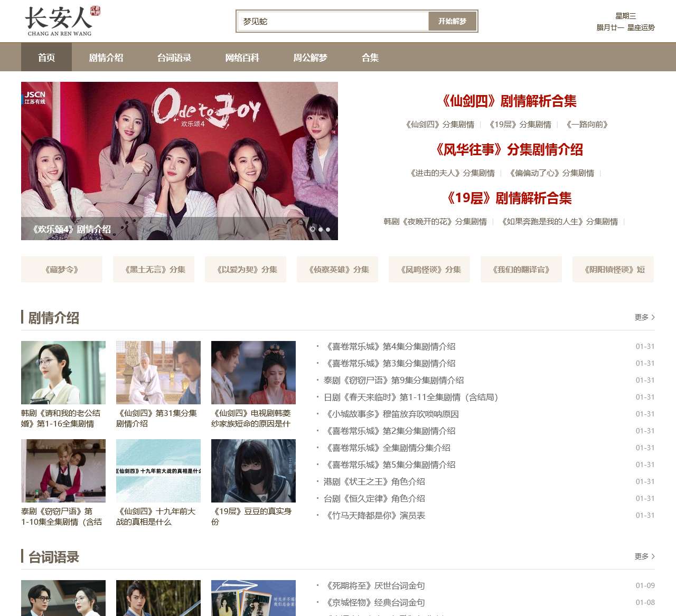The width and height of the screenshot is (676, 616).
Task: Open 日剧《春天来临时》第1-11全集剧情
Action: (x=411, y=397)
